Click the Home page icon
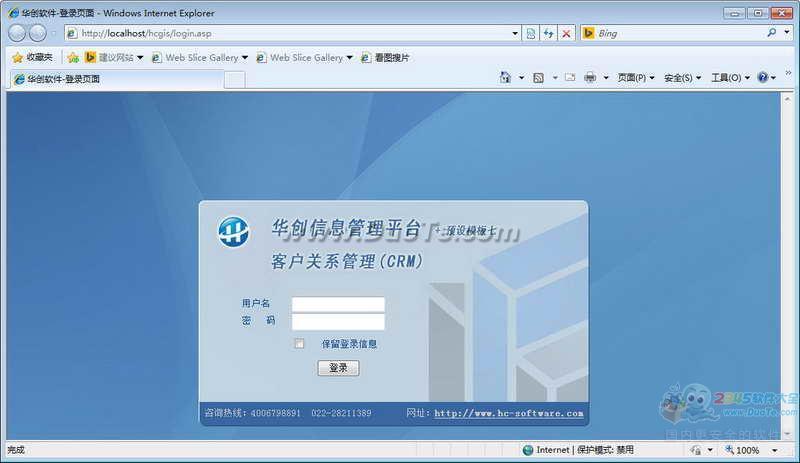Screen dimensions: 800x463 505,78
